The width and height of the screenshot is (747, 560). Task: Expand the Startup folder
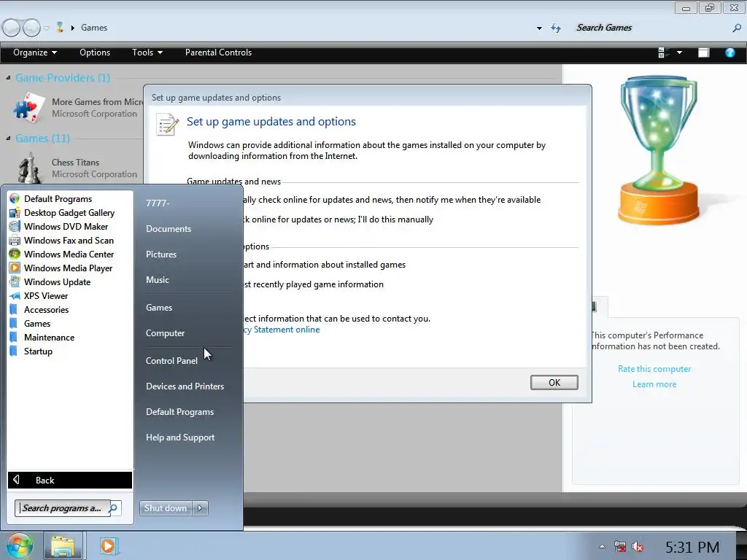(x=38, y=351)
